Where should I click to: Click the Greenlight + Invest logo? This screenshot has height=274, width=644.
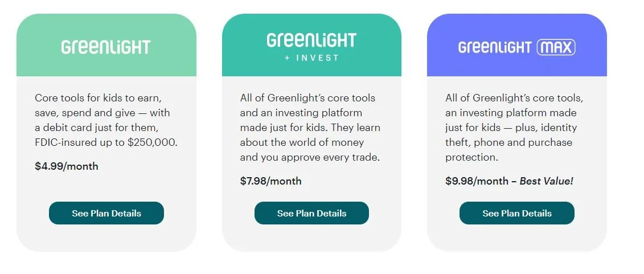coord(311,47)
